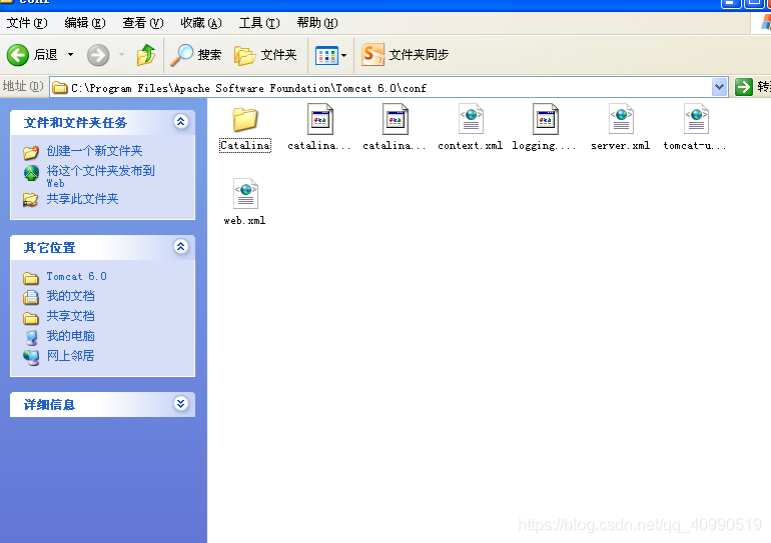The height and width of the screenshot is (543, 771).
Task: Select the second catalina... file icon
Action: click(x=395, y=119)
